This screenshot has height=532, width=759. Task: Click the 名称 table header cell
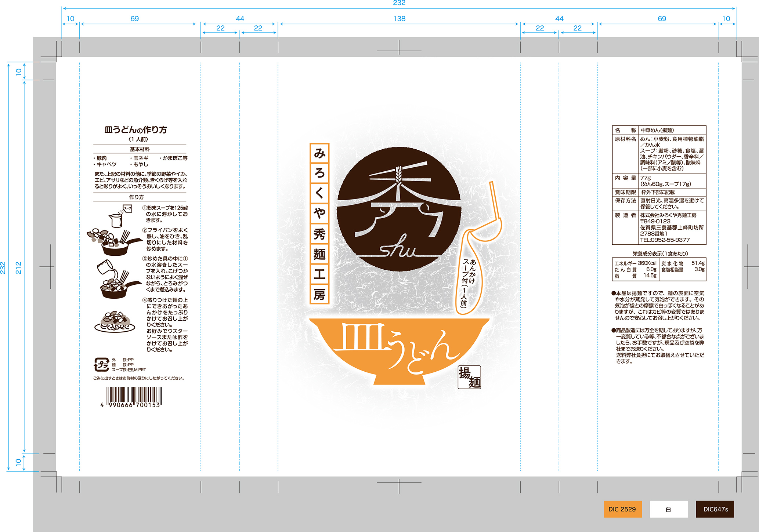pyautogui.click(x=625, y=130)
